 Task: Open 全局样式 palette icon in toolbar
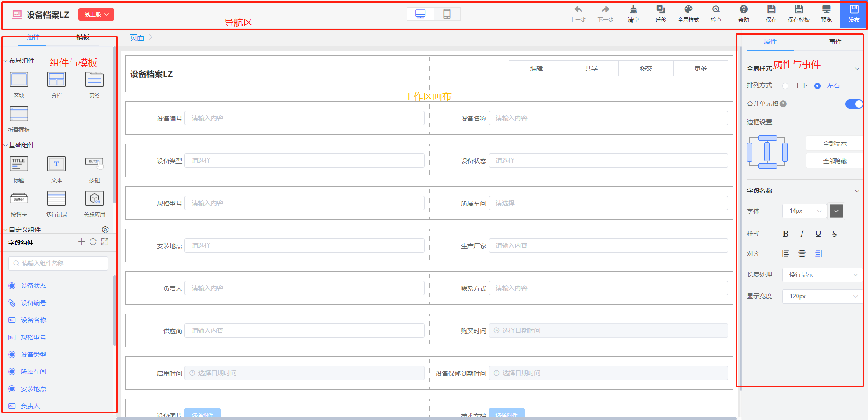[x=688, y=10]
